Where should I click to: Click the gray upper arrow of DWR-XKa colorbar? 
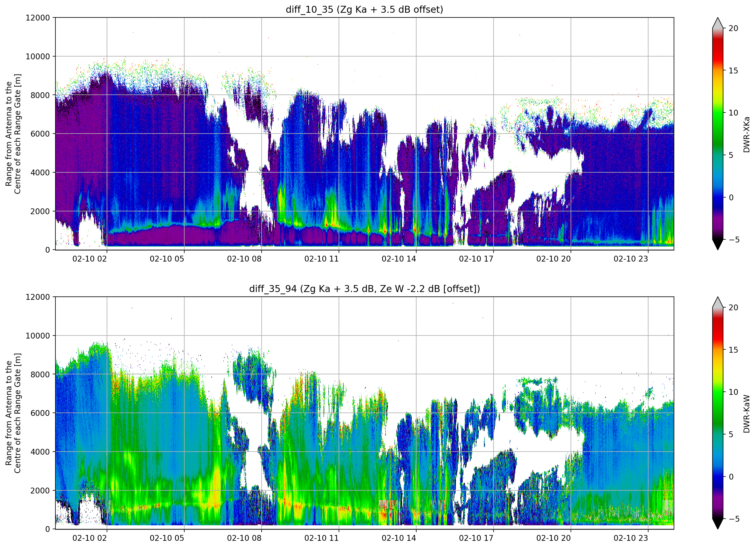[x=718, y=23]
